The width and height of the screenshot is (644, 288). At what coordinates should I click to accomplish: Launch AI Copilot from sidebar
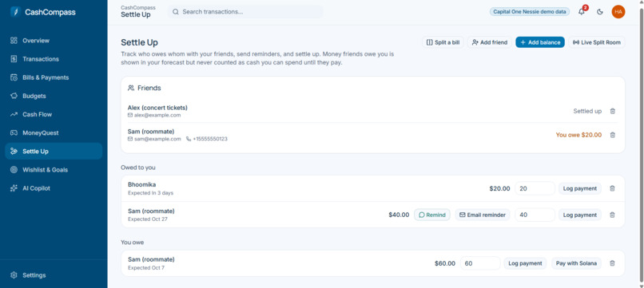point(54,188)
